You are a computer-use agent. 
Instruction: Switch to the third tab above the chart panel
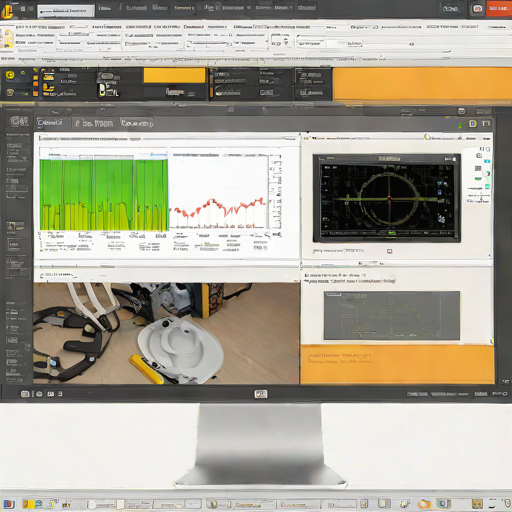coord(137,123)
